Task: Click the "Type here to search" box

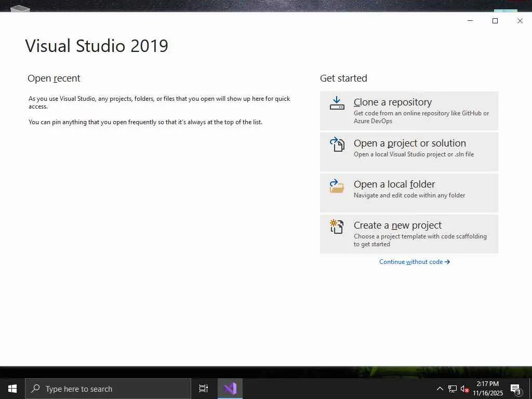Action: (108, 389)
